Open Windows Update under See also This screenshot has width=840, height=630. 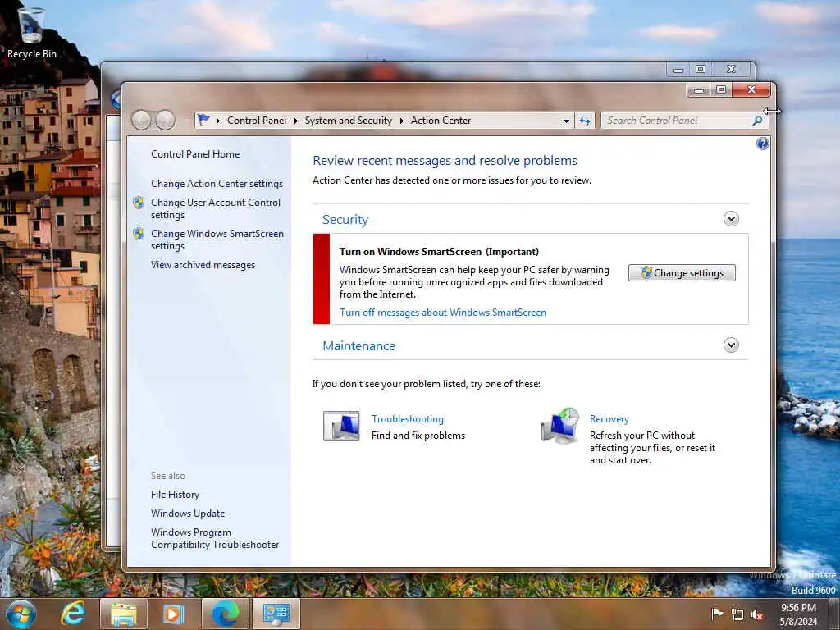[188, 514]
